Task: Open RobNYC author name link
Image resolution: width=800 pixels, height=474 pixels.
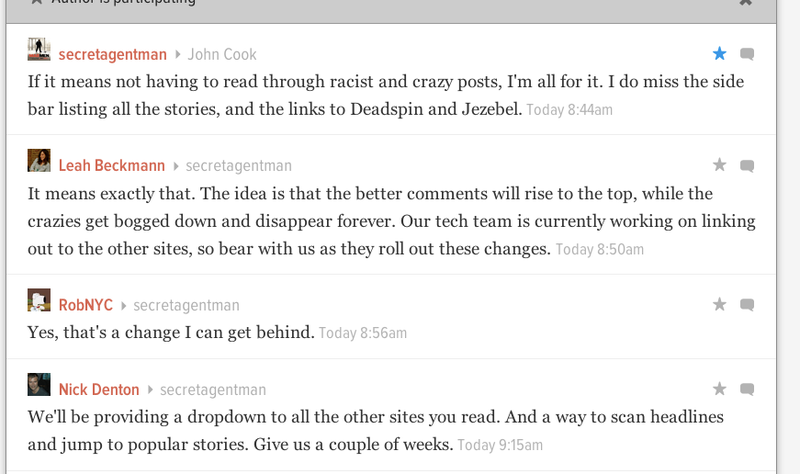Action: (x=86, y=305)
